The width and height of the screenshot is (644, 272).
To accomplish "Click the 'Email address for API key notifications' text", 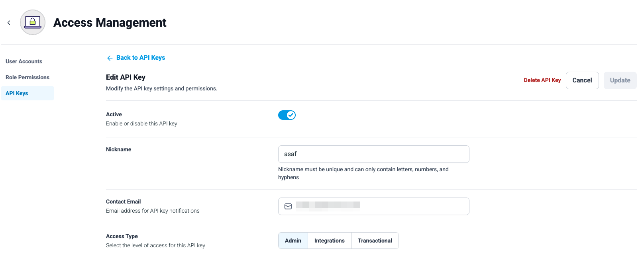I will point(153,211).
